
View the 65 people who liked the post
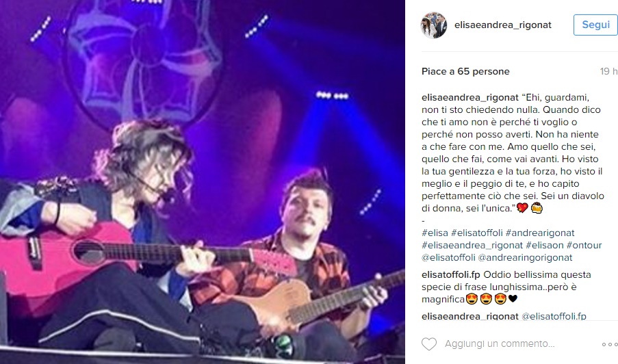coord(465,71)
